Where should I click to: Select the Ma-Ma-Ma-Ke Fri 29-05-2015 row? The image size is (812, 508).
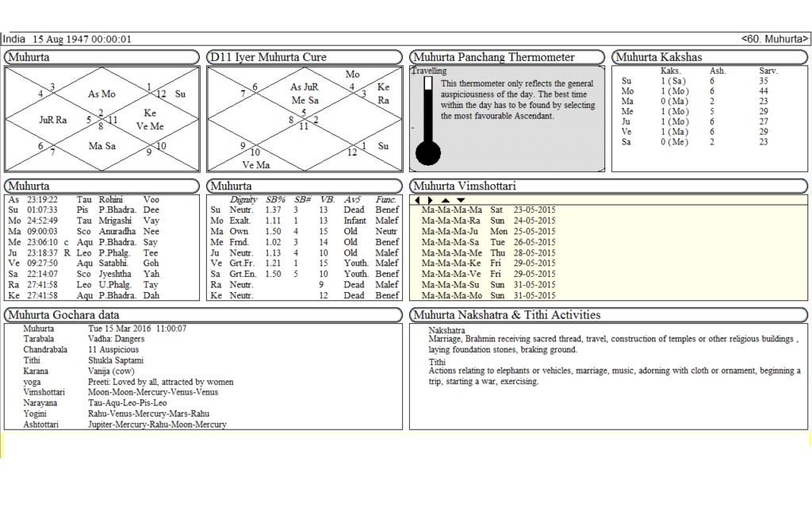488,264
